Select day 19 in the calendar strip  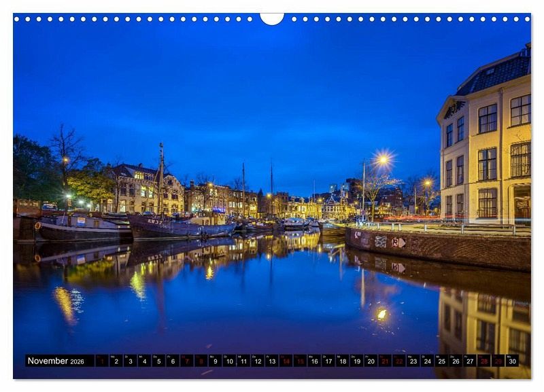tap(357, 361)
